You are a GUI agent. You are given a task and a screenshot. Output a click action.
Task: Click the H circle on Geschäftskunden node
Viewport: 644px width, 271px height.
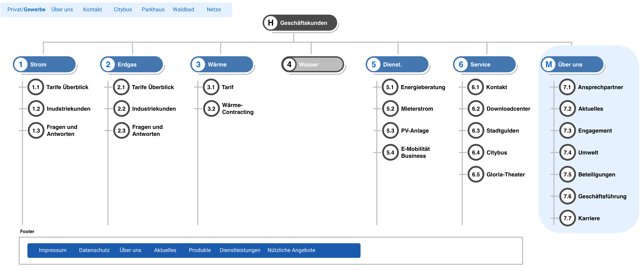pyautogui.click(x=270, y=23)
